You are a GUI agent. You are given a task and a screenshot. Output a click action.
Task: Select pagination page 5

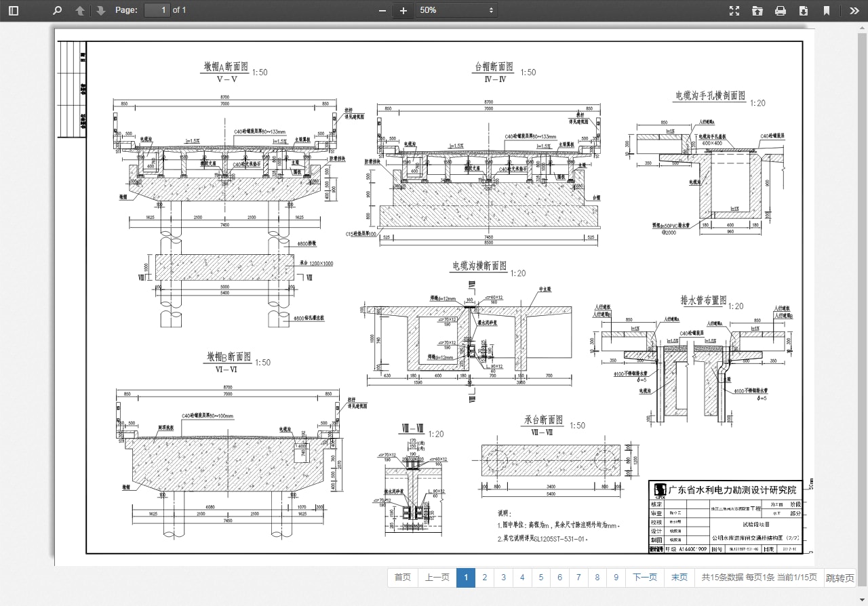click(x=541, y=578)
